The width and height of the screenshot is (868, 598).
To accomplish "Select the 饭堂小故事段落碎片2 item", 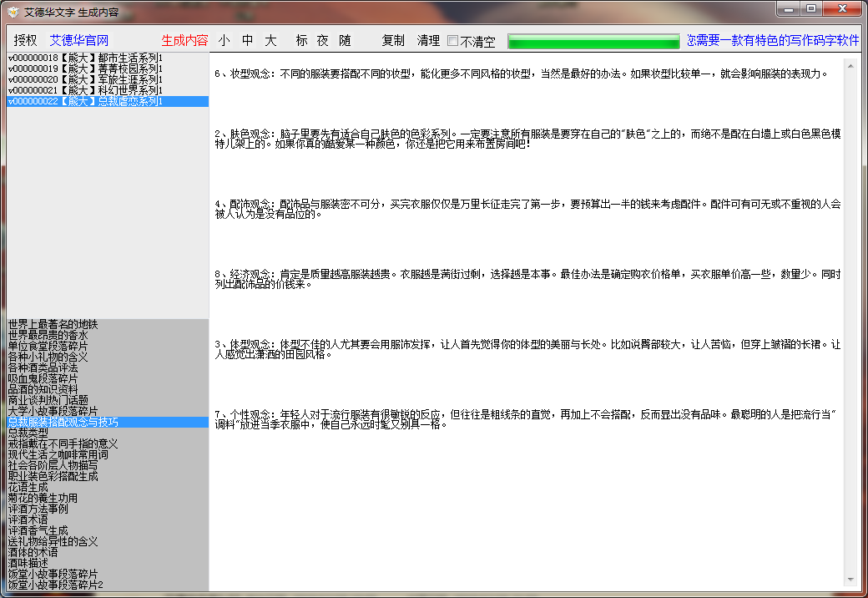I will click(x=108, y=585).
